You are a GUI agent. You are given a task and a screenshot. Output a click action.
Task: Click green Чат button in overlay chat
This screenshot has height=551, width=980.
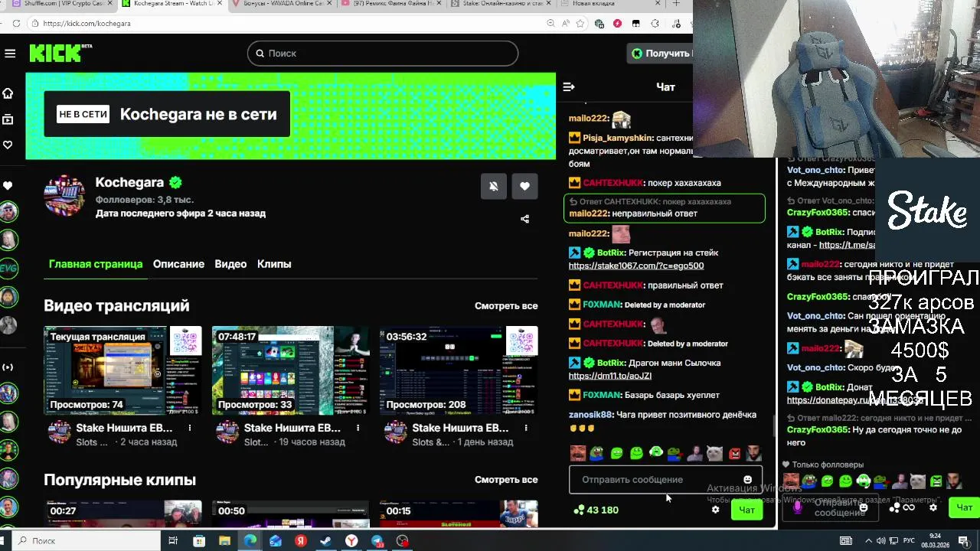[964, 507]
